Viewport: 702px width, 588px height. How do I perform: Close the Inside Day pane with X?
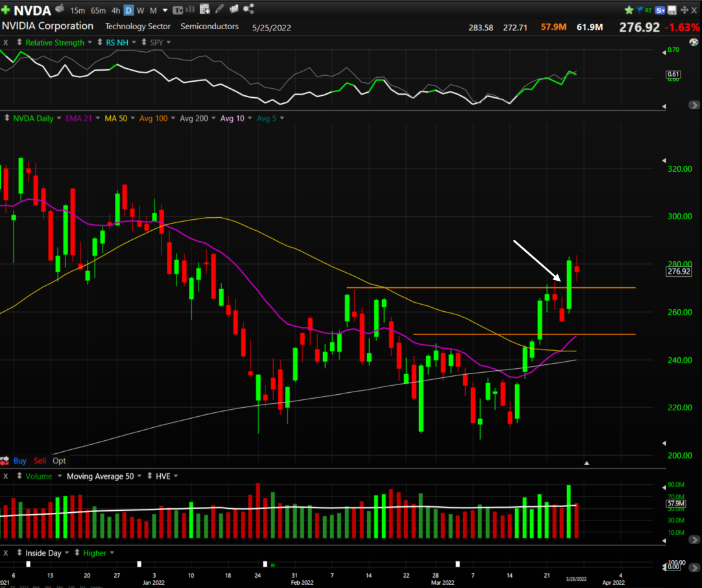[6, 553]
